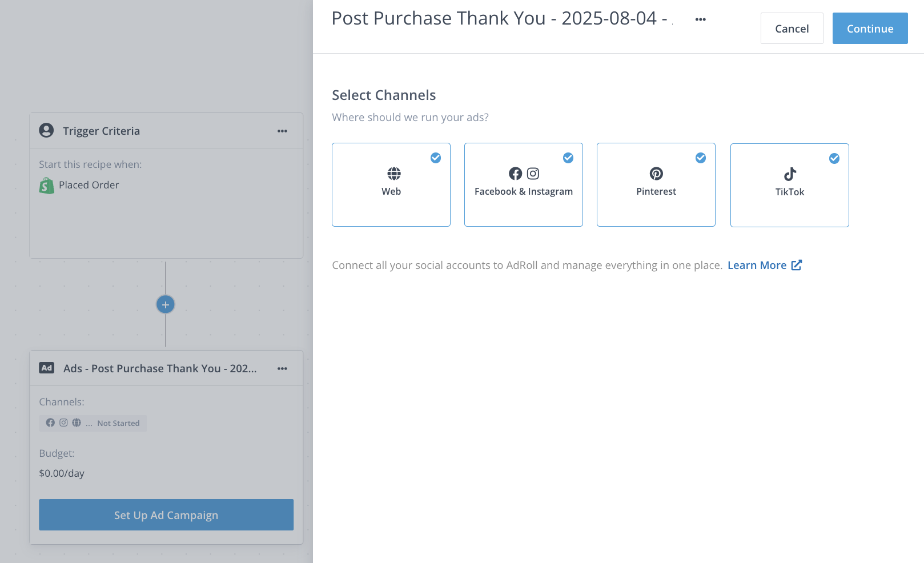
Task: Open the Ads card more options menu
Action: point(282,369)
